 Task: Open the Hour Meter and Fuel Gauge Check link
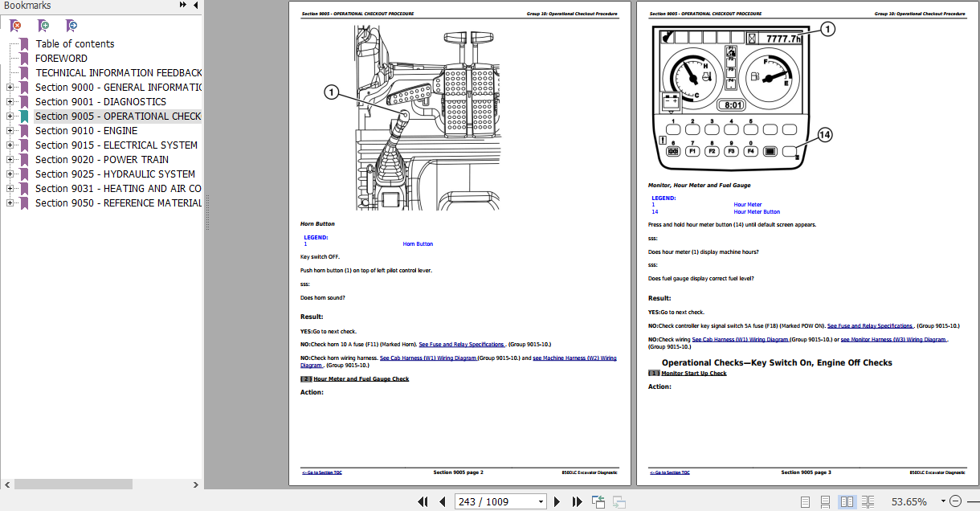(x=361, y=379)
